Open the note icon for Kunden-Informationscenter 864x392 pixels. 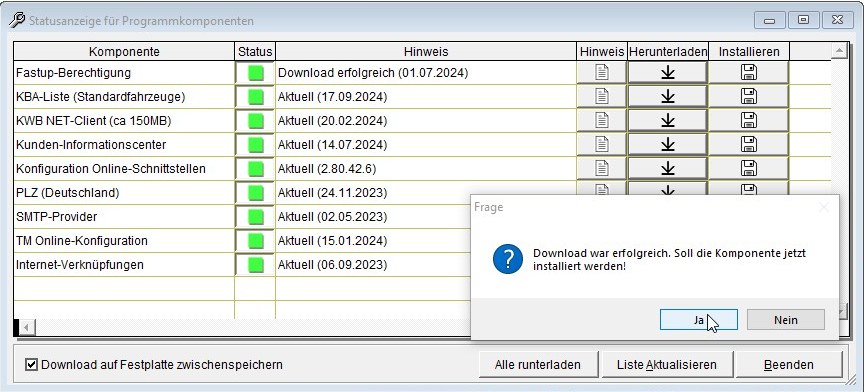(602, 144)
